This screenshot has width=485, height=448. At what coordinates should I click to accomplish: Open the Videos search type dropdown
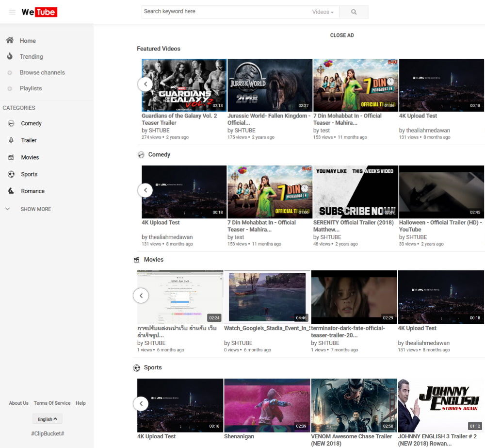pos(323,12)
